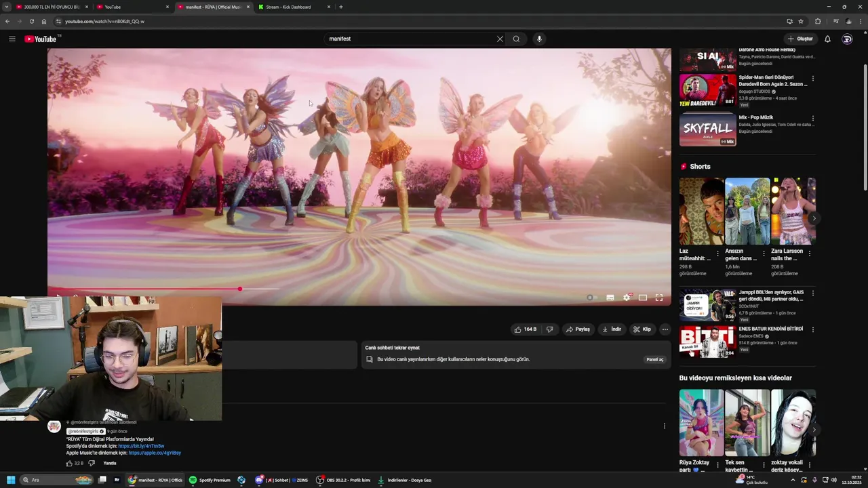Open the menu for the Laz müteahhit short
Screen dimensions: 868x488
(717, 253)
